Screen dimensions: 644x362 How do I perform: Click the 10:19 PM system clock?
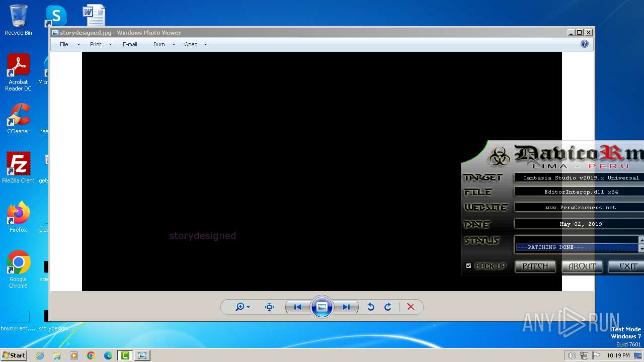pyautogui.click(x=618, y=355)
